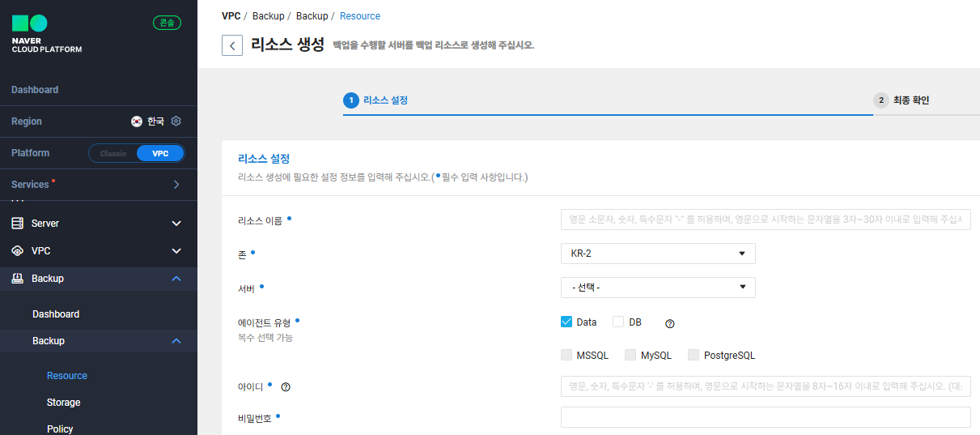
Task: Open the 서버 선택 dropdown
Action: click(x=658, y=288)
